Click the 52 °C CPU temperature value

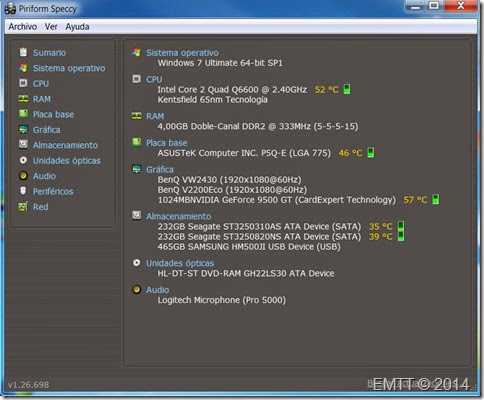(327, 90)
